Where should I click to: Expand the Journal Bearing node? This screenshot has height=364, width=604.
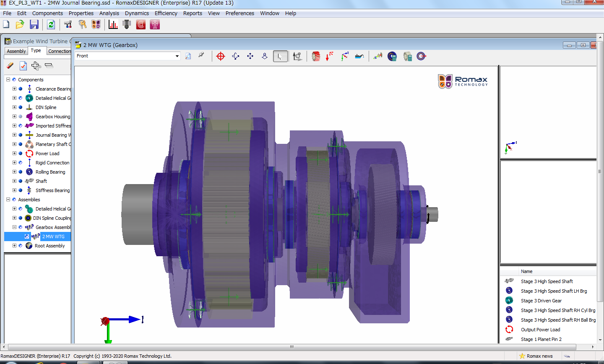click(x=14, y=135)
